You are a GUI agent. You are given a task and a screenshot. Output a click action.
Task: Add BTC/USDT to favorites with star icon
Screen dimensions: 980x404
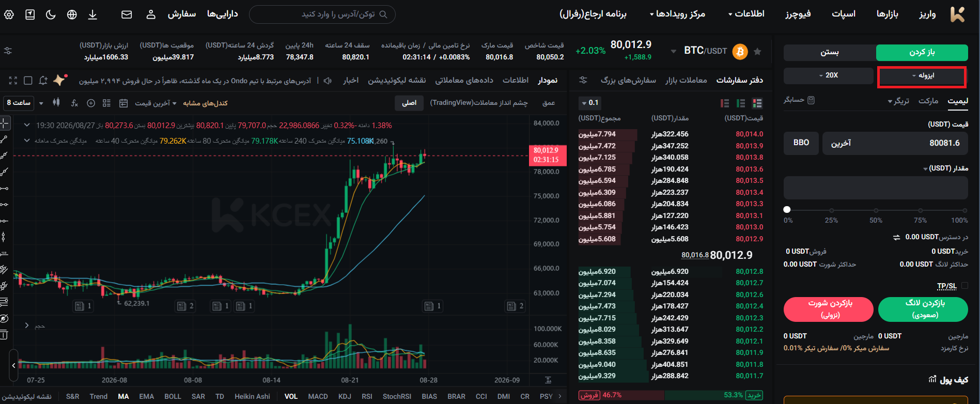757,51
